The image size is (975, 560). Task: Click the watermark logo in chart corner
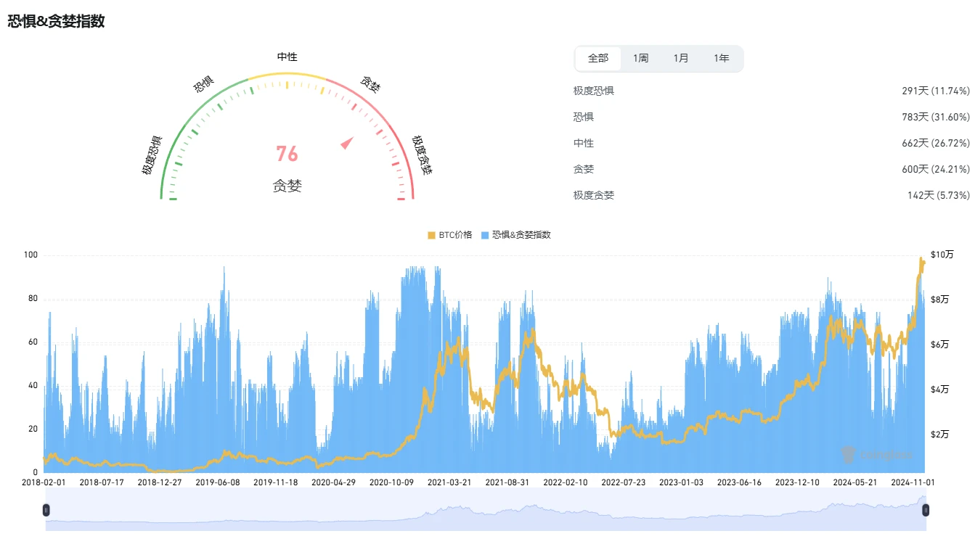tap(849, 454)
